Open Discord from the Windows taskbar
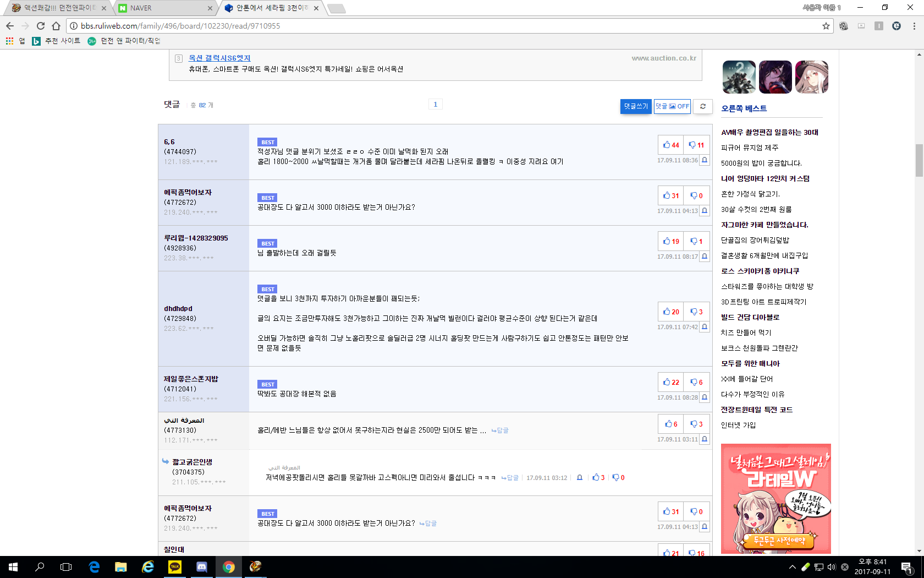This screenshot has height=578, width=924. tap(202, 566)
